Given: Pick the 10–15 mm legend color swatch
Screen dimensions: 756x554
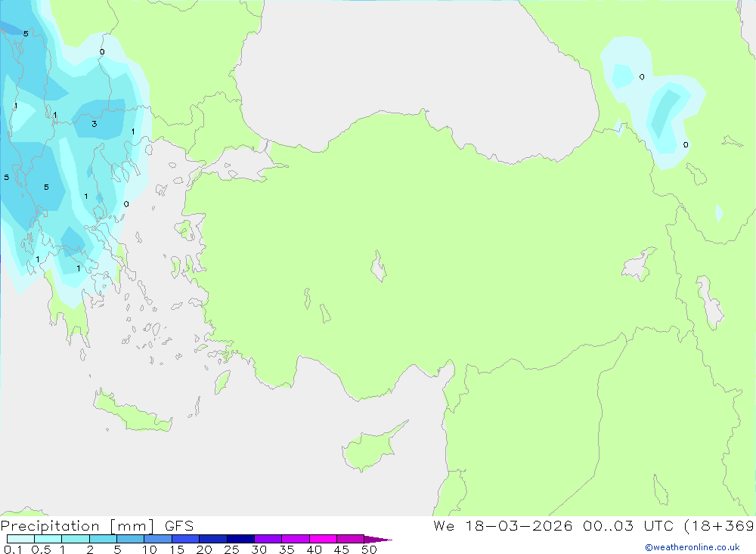Looking at the screenshot, I should [158, 539].
